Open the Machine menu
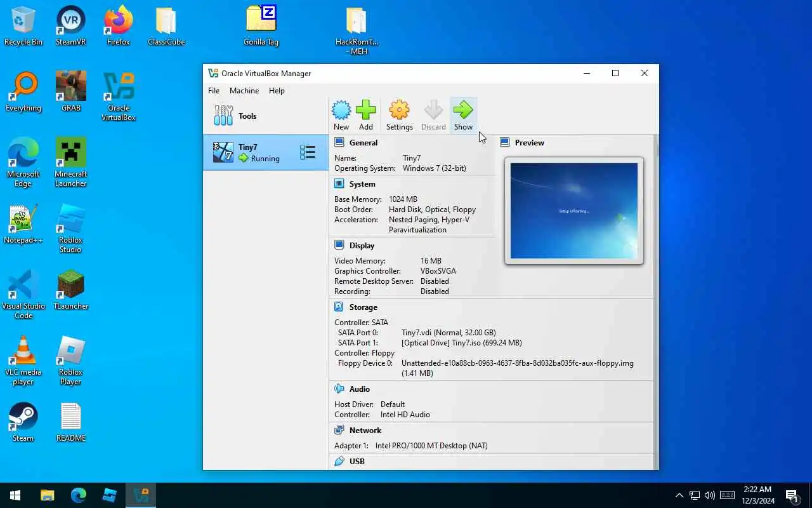The width and height of the screenshot is (812, 508). point(244,91)
